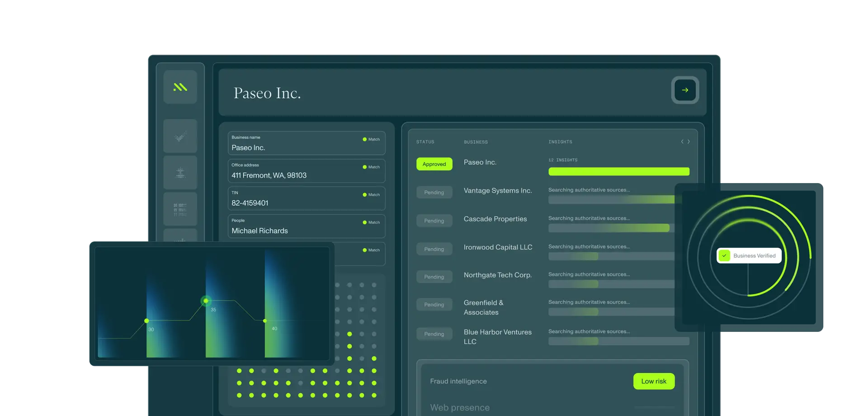This screenshot has width=868, height=416.
Task: Click Match indicator on Business name field
Action: pyautogui.click(x=371, y=139)
